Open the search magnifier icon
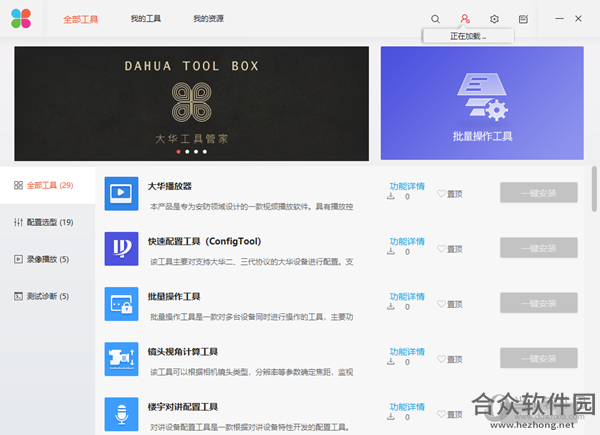 coord(435,19)
